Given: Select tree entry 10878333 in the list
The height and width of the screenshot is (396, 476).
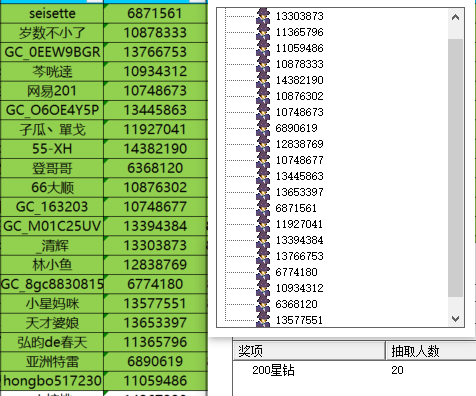Looking at the screenshot, I should point(299,64).
